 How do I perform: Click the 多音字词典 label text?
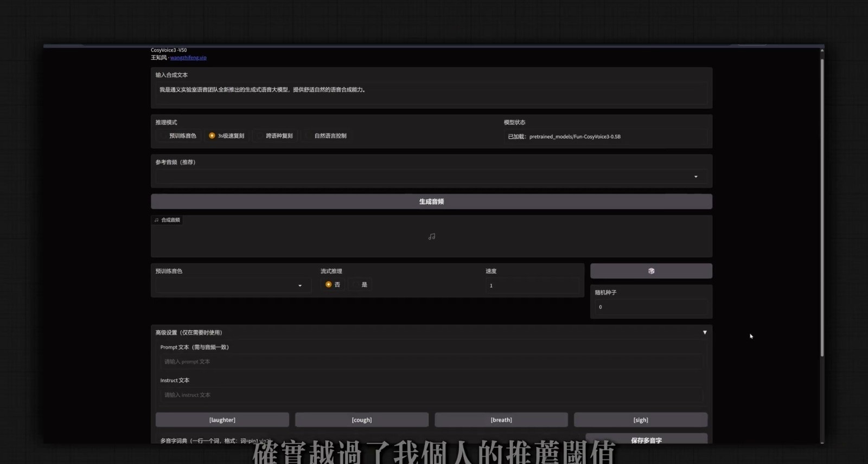tap(214, 441)
